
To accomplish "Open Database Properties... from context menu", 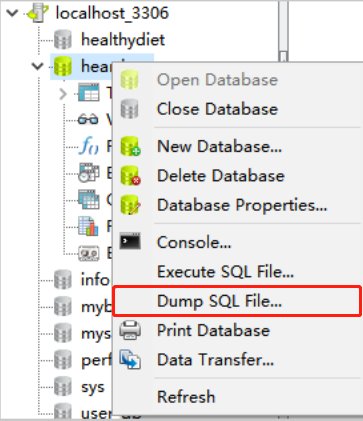I will pyautogui.click(x=237, y=205).
